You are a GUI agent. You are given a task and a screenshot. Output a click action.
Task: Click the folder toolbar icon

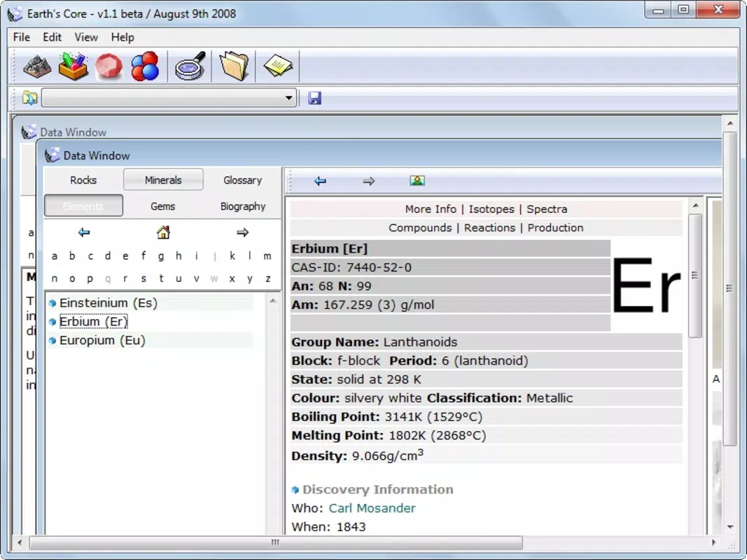pos(234,66)
